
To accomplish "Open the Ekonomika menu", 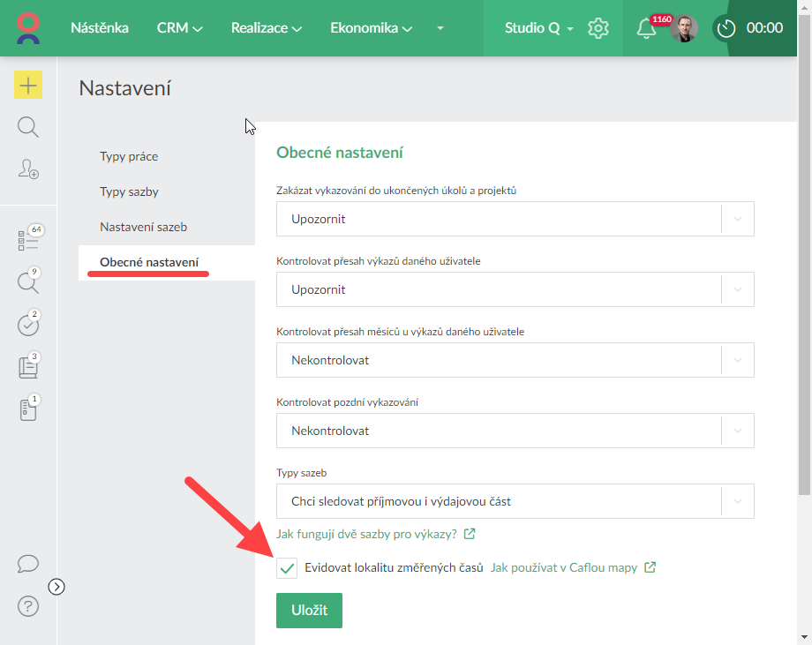I will [371, 28].
